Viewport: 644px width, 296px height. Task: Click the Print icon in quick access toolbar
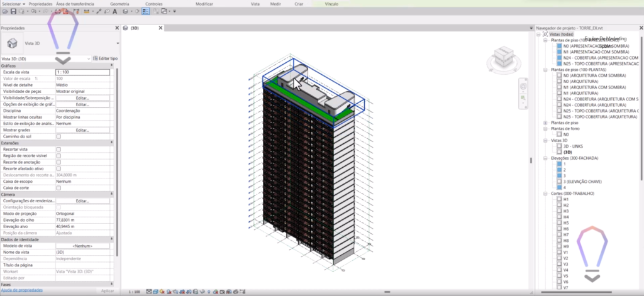coord(57,11)
